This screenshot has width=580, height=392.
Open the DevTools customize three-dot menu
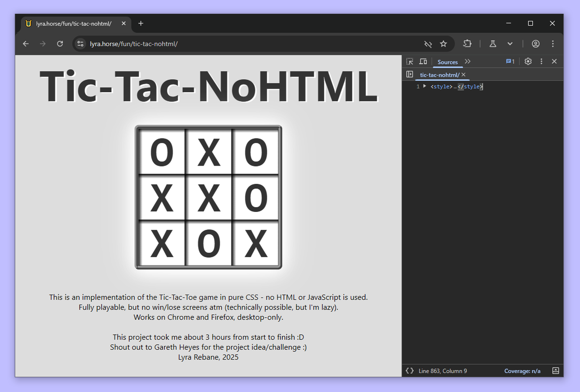pyautogui.click(x=541, y=61)
